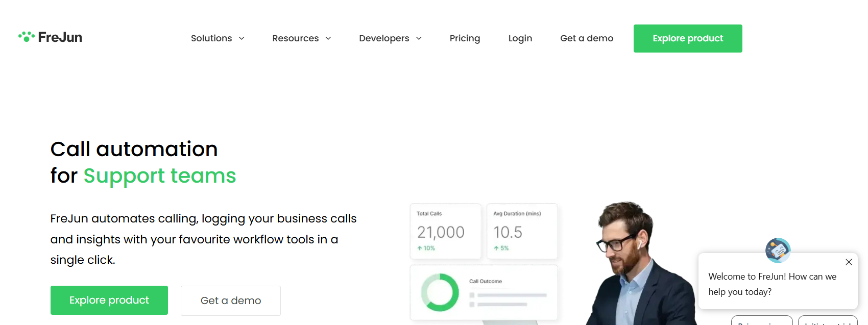This screenshot has height=325, width=868.
Task: Click the green 10% up arrow indicator
Action: [x=426, y=248]
